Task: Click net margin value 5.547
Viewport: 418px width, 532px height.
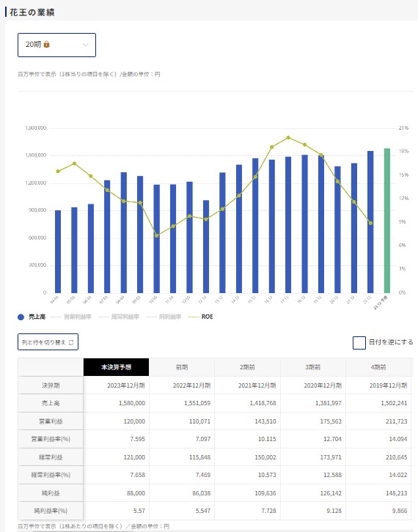Action: point(203,511)
